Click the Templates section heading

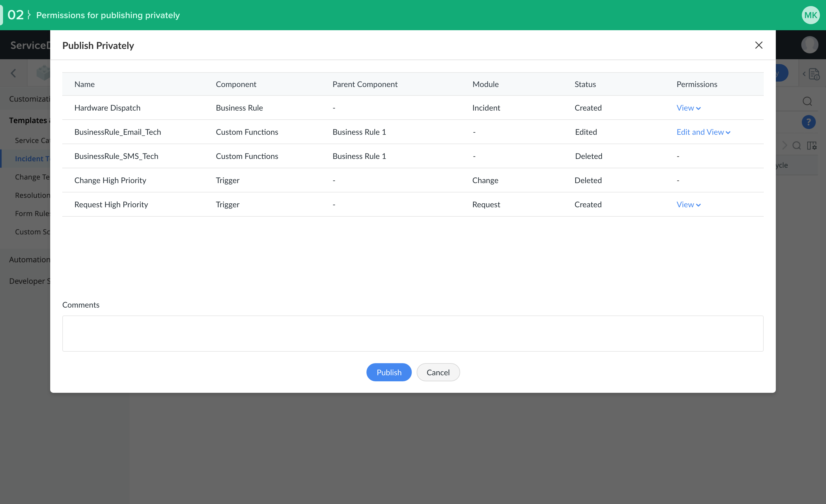tap(30, 120)
